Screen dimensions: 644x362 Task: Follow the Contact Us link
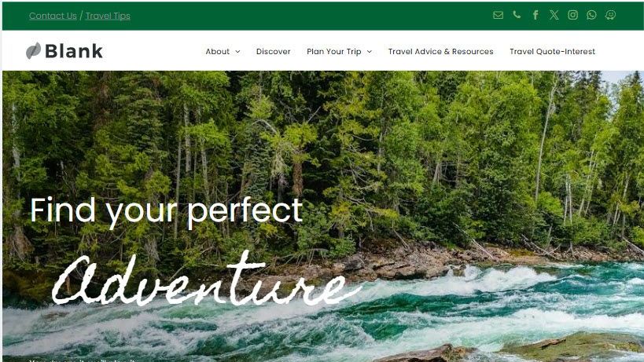click(53, 16)
